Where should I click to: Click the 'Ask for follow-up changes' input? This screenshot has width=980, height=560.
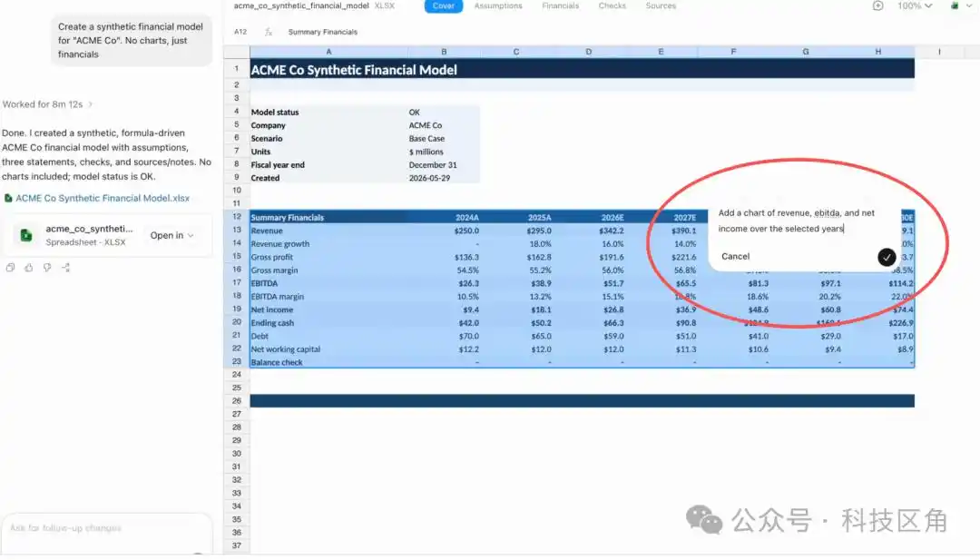coord(106,528)
